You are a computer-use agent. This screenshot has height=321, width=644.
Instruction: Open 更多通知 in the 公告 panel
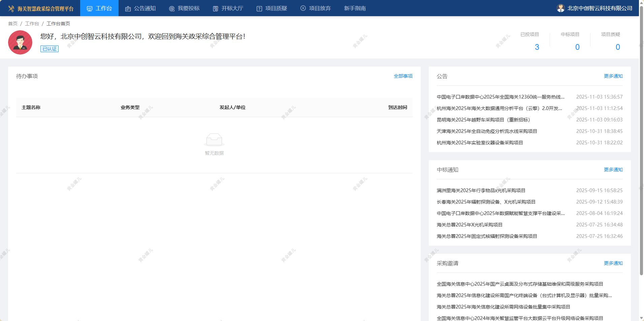click(613, 76)
